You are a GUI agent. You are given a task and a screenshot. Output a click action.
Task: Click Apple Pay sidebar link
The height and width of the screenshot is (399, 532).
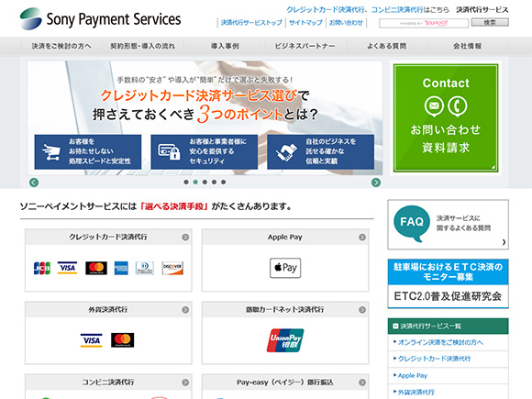tap(413, 375)
